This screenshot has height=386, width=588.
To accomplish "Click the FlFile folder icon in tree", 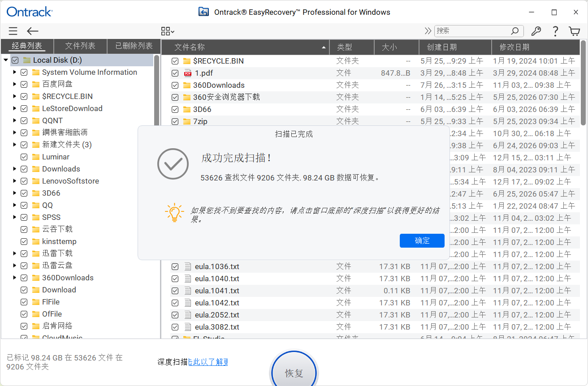I will click(x=36, y=302).
